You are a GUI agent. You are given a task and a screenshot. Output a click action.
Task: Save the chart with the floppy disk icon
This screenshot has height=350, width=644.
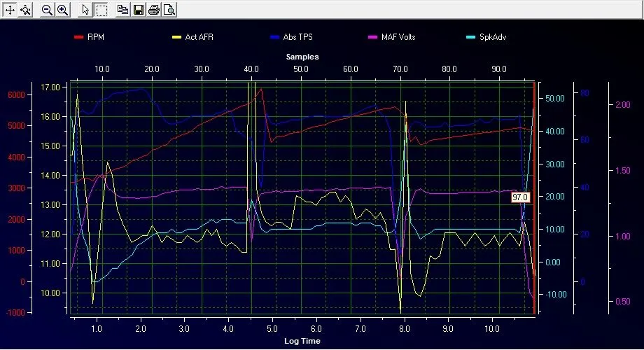coord(138,10)
